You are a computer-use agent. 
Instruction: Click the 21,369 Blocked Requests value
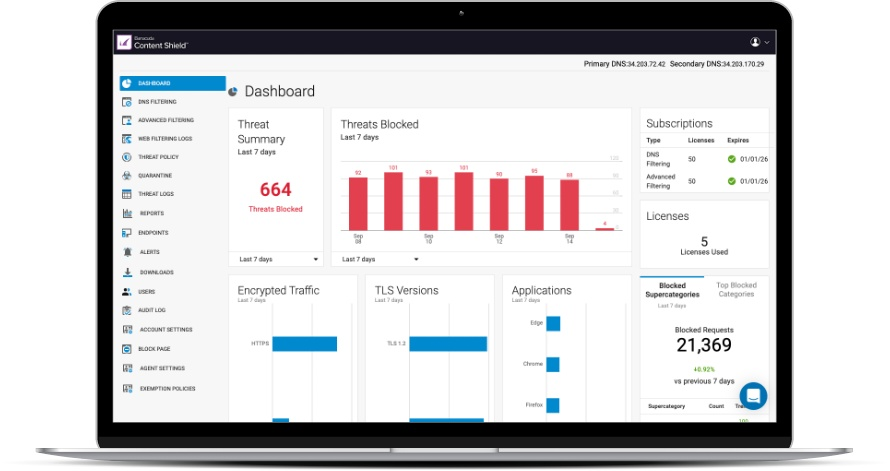click(704, 345)
